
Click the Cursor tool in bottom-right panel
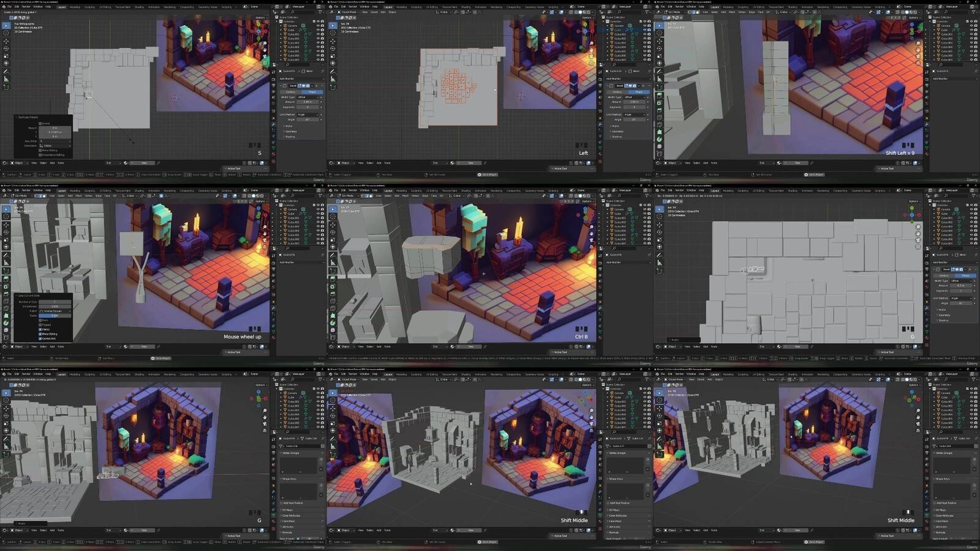(x=660, y=401)
